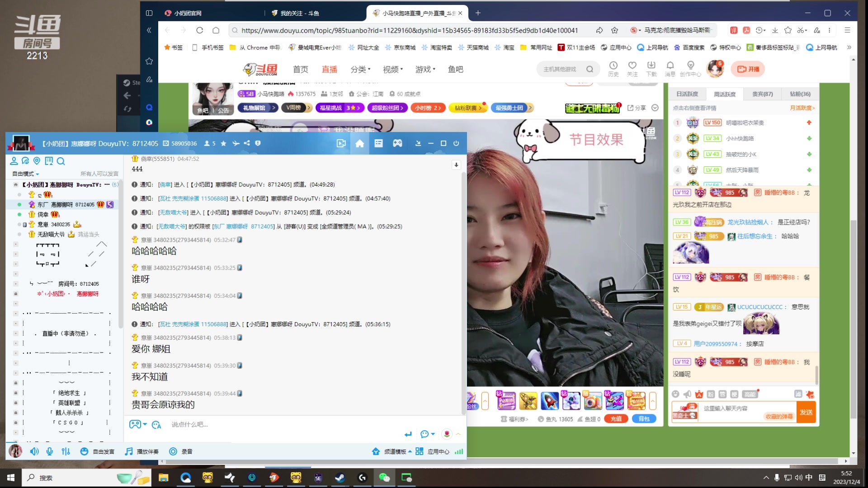
Task: Expand the 自由模式 mode dropdown
Action: (26, 174)
